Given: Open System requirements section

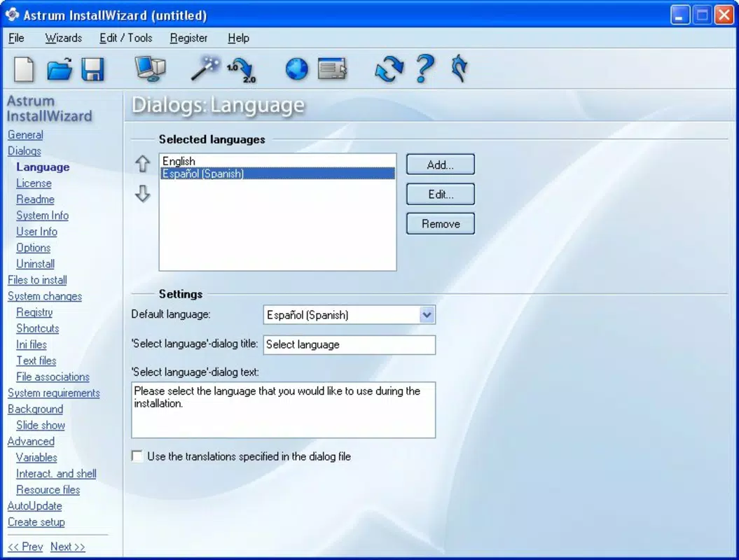Looking at the screenshot, I should pyautogui.click(x=54, y=393).
